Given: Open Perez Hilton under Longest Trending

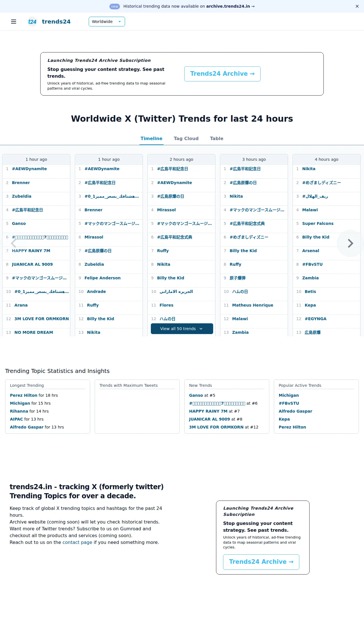Looking at the screenshot, I should tap(24, 395).
